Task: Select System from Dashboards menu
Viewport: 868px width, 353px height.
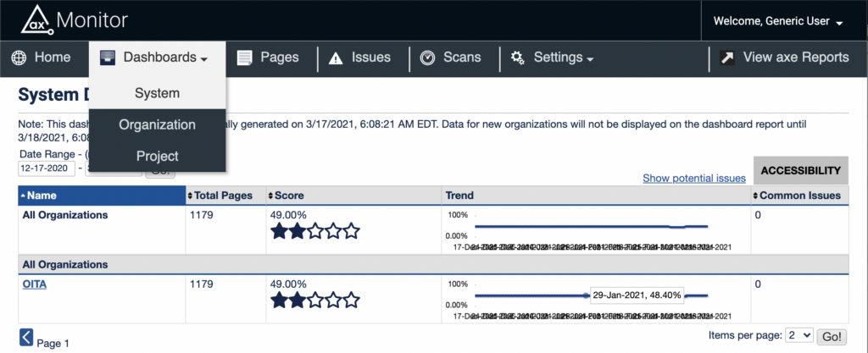Action: click(x=157, y=92)
